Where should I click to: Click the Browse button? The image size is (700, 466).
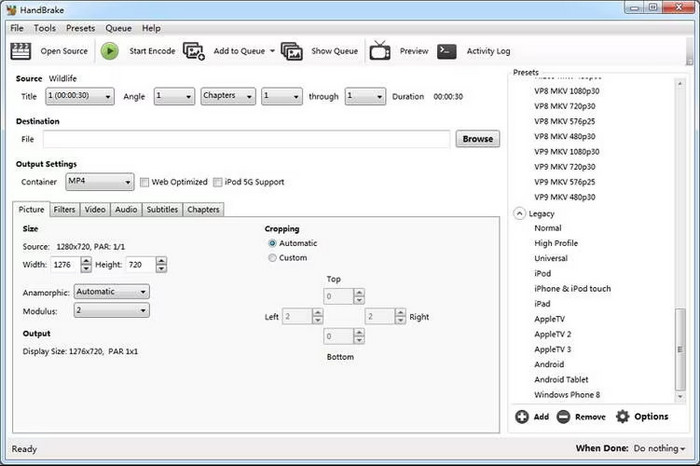pos(477,139)
